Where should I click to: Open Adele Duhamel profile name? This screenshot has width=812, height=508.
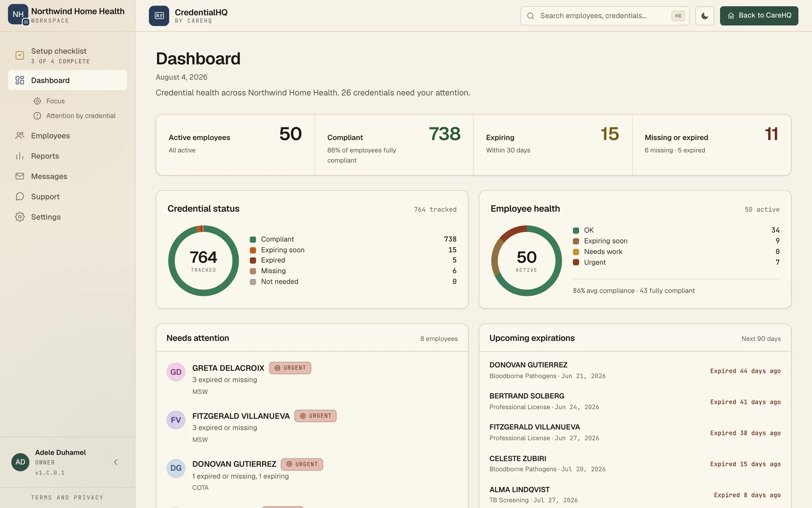(x=60, y=452)
